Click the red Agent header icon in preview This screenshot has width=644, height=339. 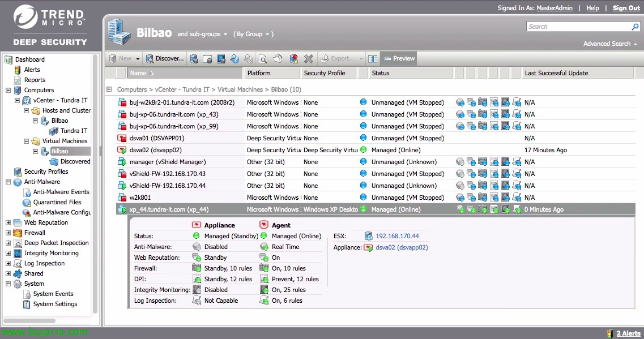coord(264,225)
